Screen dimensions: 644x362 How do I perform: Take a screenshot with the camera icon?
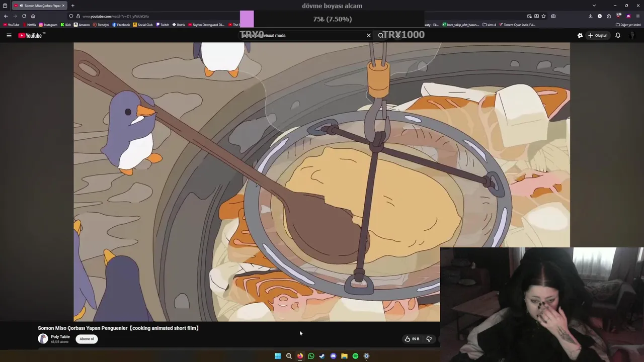[x=553, y=16]
